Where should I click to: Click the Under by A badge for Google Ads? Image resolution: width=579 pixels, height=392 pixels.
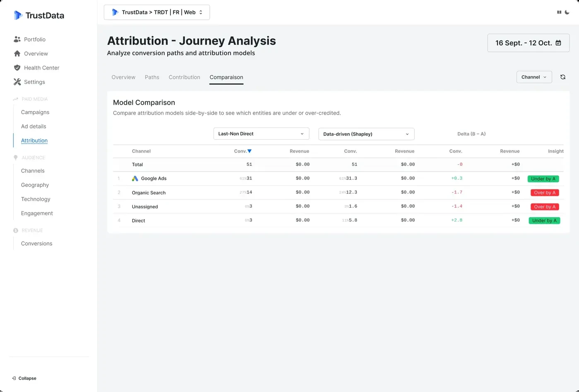click(x=543, y=178)
